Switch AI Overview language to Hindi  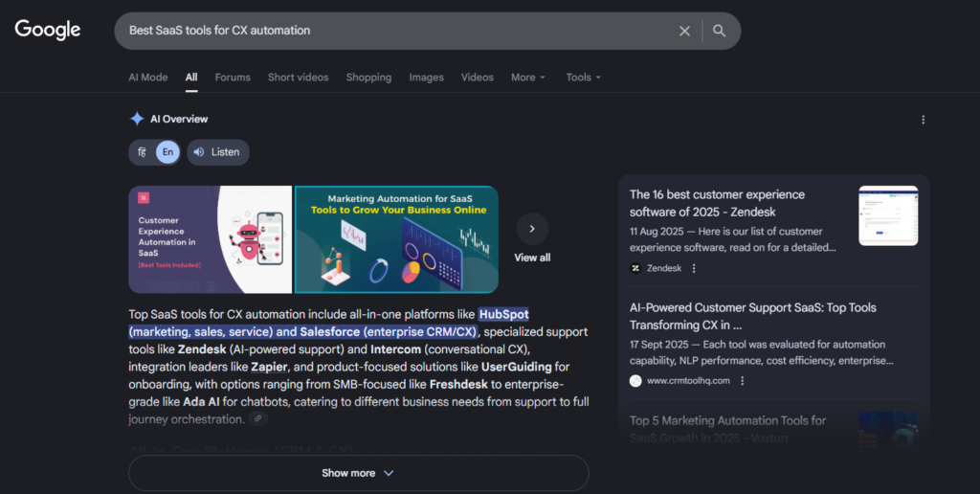(142, 152)
